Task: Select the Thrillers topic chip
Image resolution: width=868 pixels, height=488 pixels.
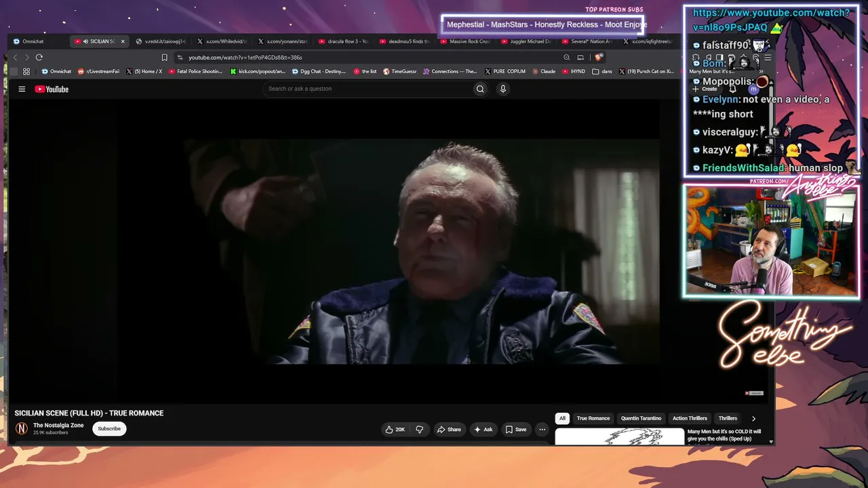Action: coord(728,418)
